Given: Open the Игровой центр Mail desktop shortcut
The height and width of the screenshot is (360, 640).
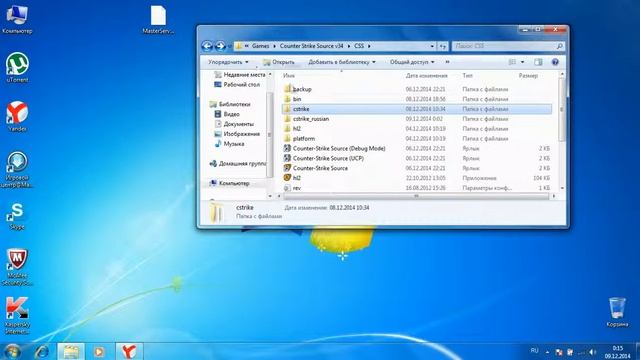Looking at the screenshot, I should pyautogui.click(x=17, y=169).
